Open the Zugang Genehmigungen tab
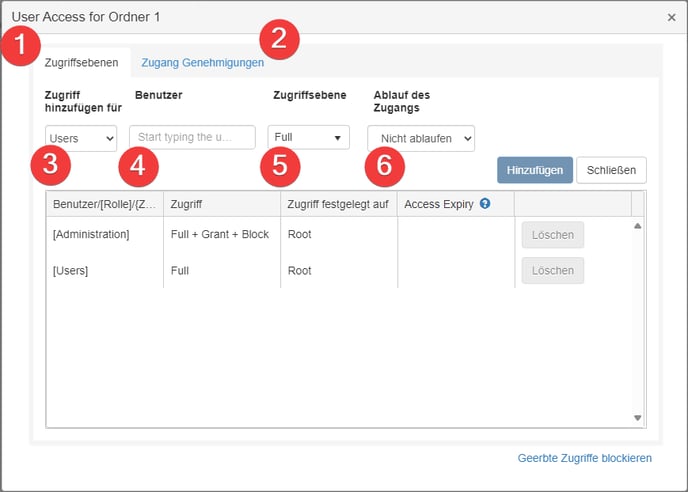Screen dimensions: 688x492 203,63
